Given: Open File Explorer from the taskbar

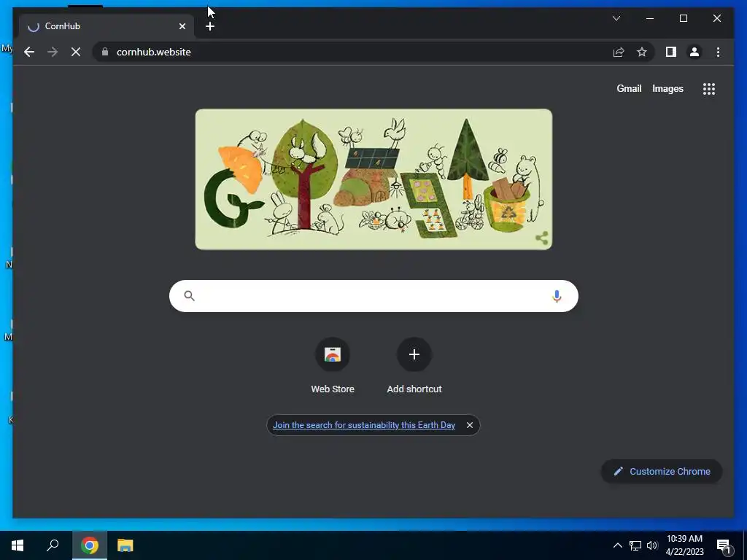Looking at the screenshot, I should [125, 545].
